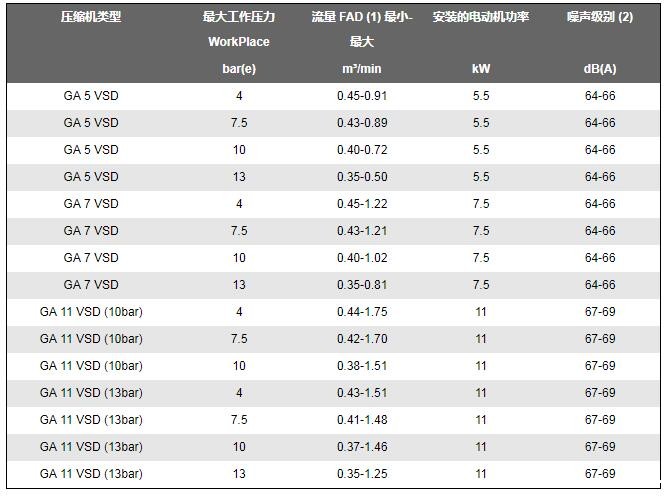Click the 0.42-1.70 flow value
The height and width of the screenshot is (497, 670).
click(x=361, y=339)
